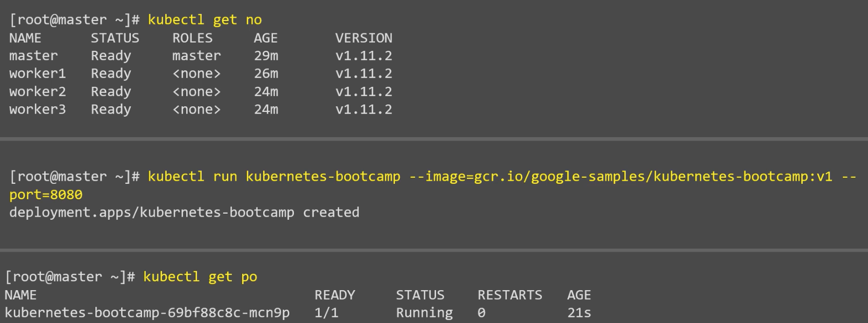Click the '[root@master ~]#' prompt before 'kubectl get po'
The height and width of the screenshot is (323, 868).
[x=70, y=277]
